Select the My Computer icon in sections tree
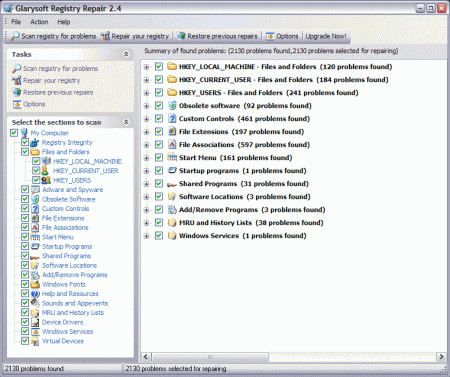The image size is (450, 377). (x=24, y=133)
